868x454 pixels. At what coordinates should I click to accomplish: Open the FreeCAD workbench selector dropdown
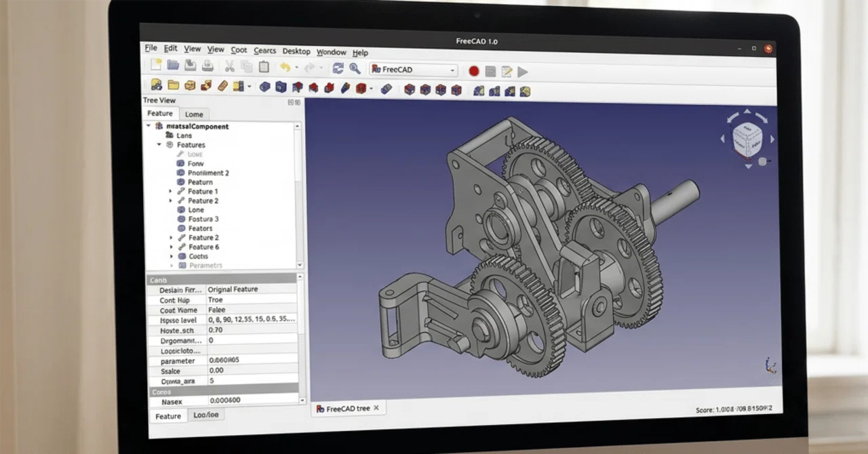(414, 69)
